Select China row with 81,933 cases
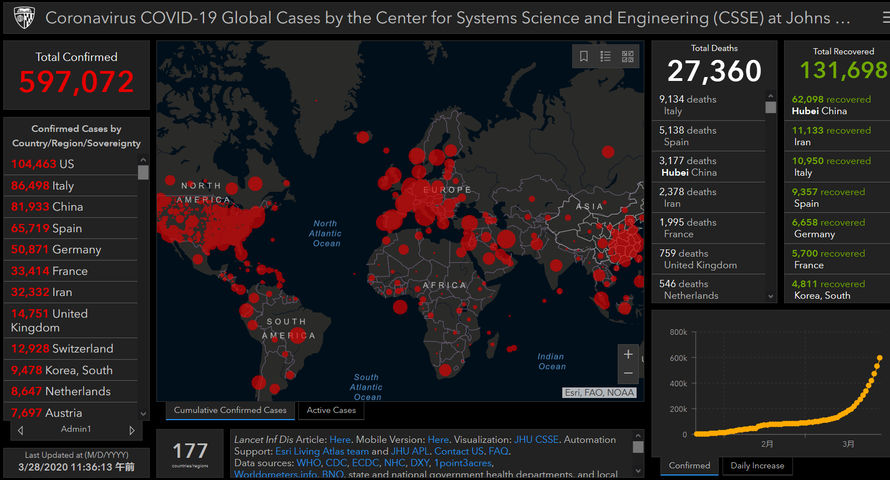 [x=70, y=207]
